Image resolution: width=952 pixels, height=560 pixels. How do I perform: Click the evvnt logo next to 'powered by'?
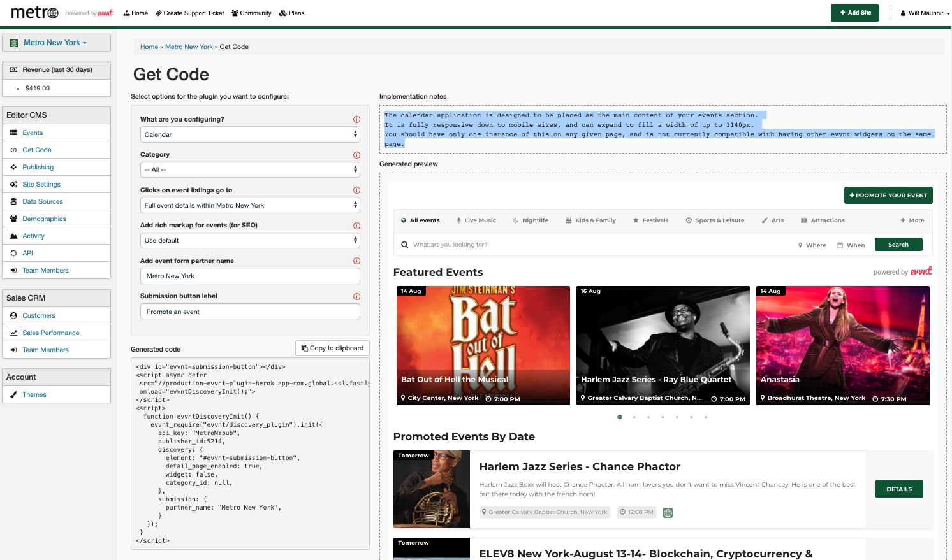coord(105,13)
